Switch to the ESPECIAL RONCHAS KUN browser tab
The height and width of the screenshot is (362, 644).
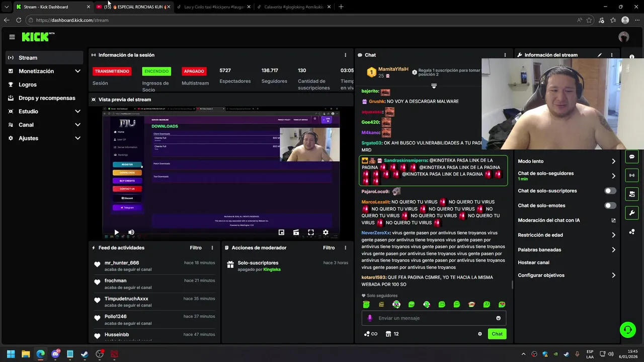tap(133, 7)
